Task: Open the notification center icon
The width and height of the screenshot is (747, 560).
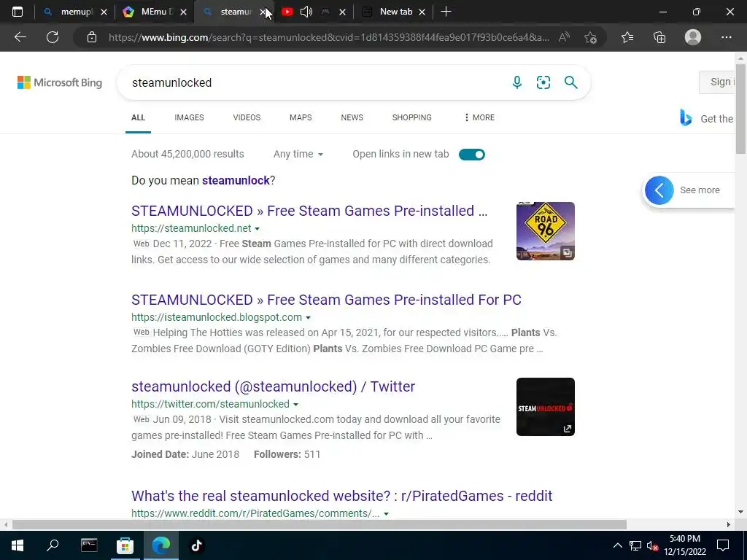Action: point(723,545)
